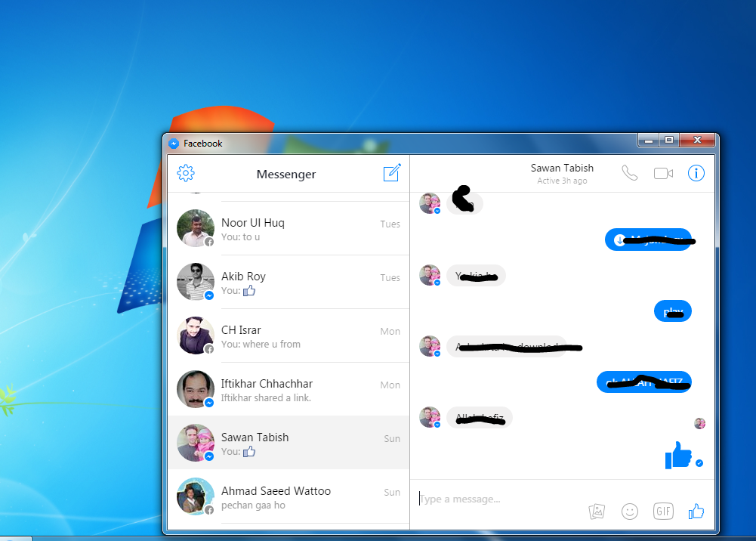The height and width of the screenshot is (541, 756).
Task: Click the Messenger icon in the title bar
Action: pyautogui.click(x=174, y=144)
